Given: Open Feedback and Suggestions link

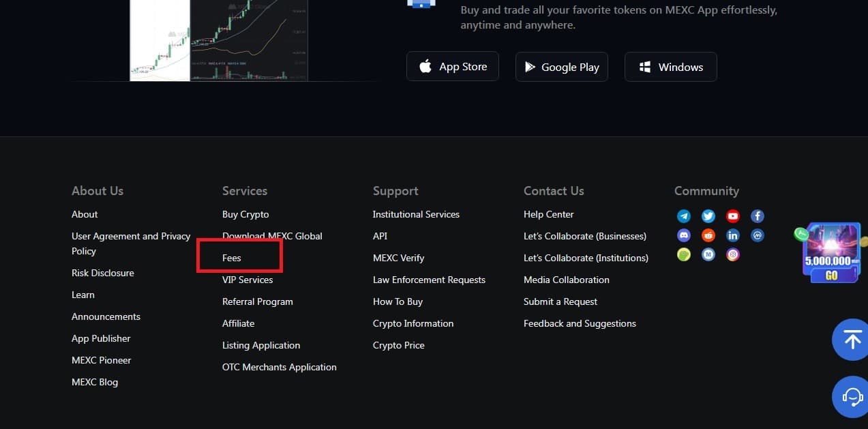Looking at the screenshot, I should tap(580, 323).
